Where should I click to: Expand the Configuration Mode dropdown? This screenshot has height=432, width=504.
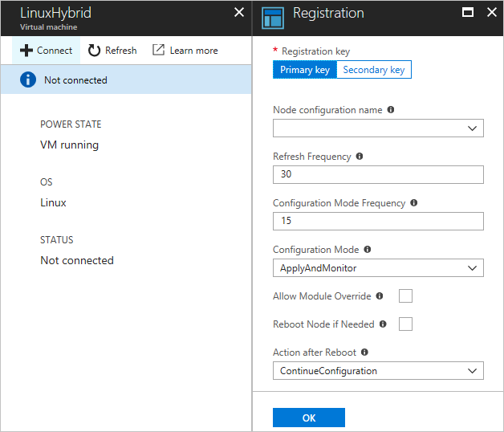pos(378,267)
